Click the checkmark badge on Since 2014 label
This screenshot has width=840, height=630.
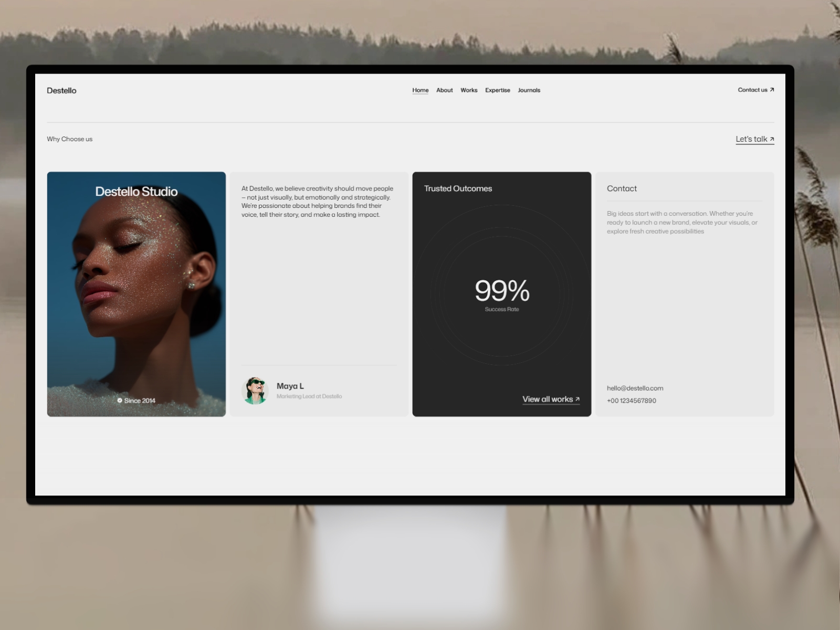pyautogui.click(x=121, y=400)
